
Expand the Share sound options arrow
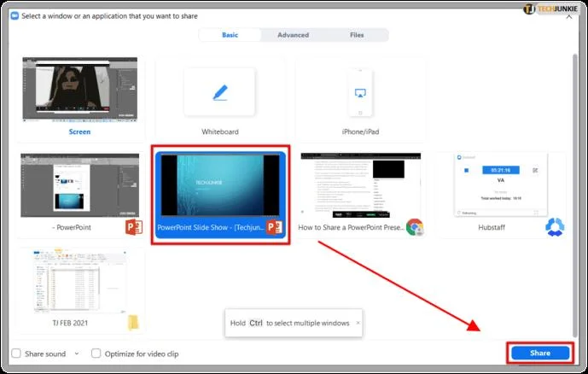(x=77, y=354)
